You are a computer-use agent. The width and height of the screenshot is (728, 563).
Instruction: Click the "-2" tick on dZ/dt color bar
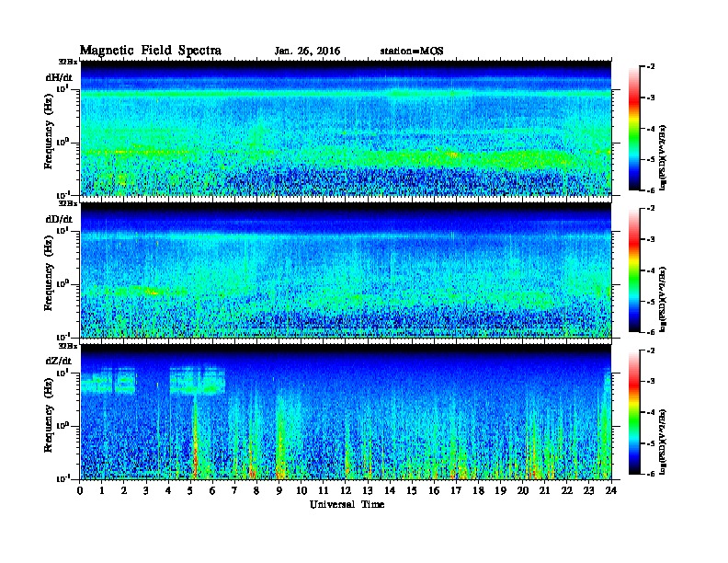[652, 350]
